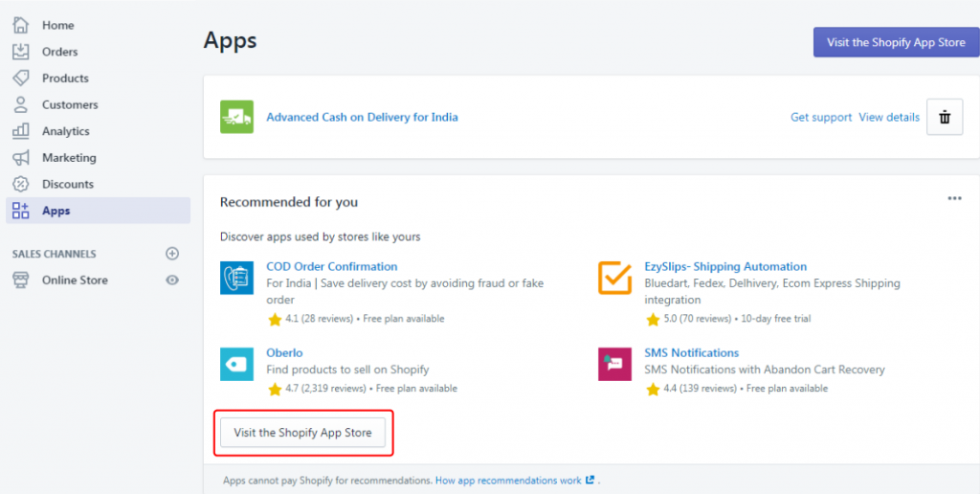Click the Orders inbox icon
This screenshot has width=980, height=494.
(x=21, y=52)
